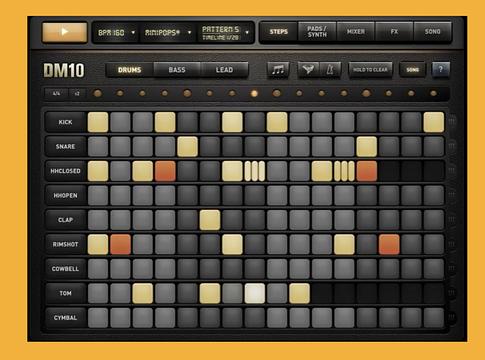
Task: Open the SONG tab in top bar
Action: point(432,32)
